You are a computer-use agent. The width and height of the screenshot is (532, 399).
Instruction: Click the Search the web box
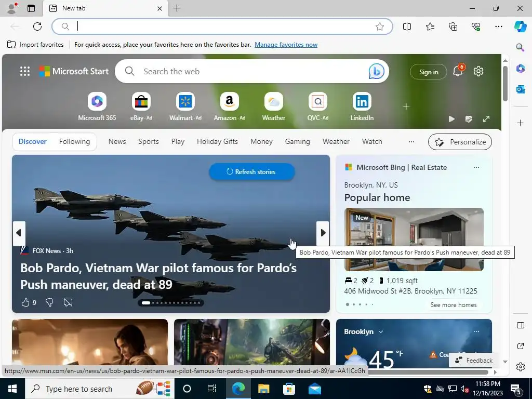click(251, 71)
